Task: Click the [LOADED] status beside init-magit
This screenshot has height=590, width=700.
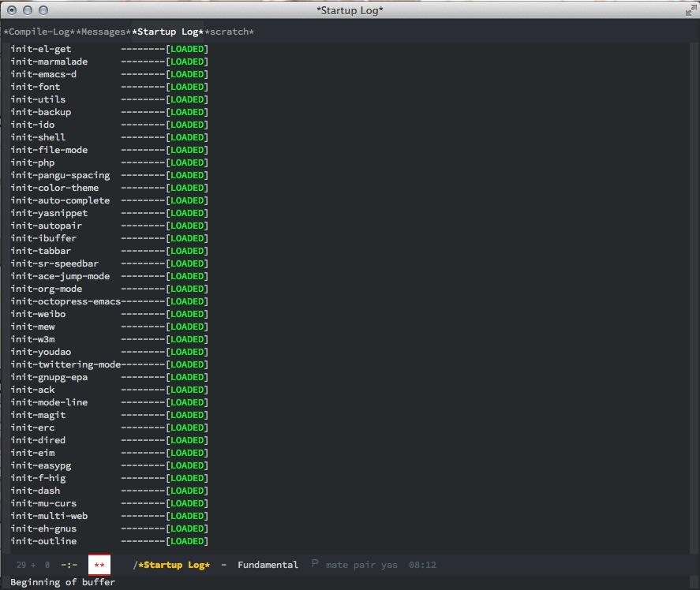Action: (x=187, y=415)
